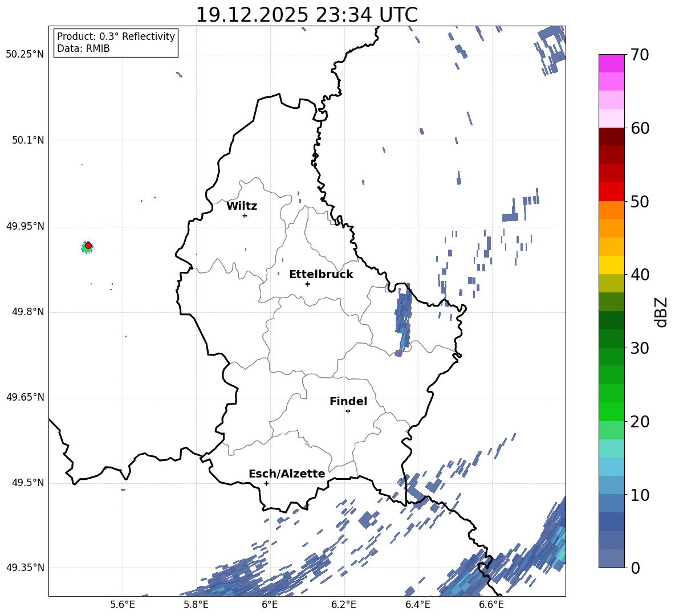Click the 6.2°E longitude label
This screenshot has height=616, width=675.
pyautogui.click(x=344, y=605)
